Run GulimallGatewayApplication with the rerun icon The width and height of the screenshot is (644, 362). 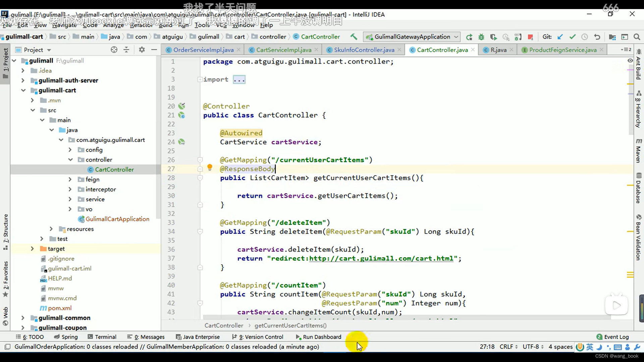tap(469, 37)
